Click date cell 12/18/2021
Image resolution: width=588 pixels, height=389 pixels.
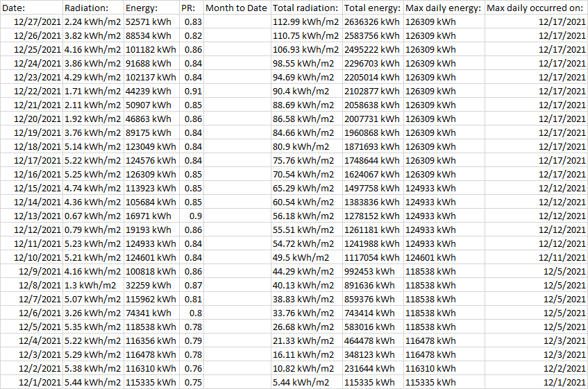(x=31, y=146)
